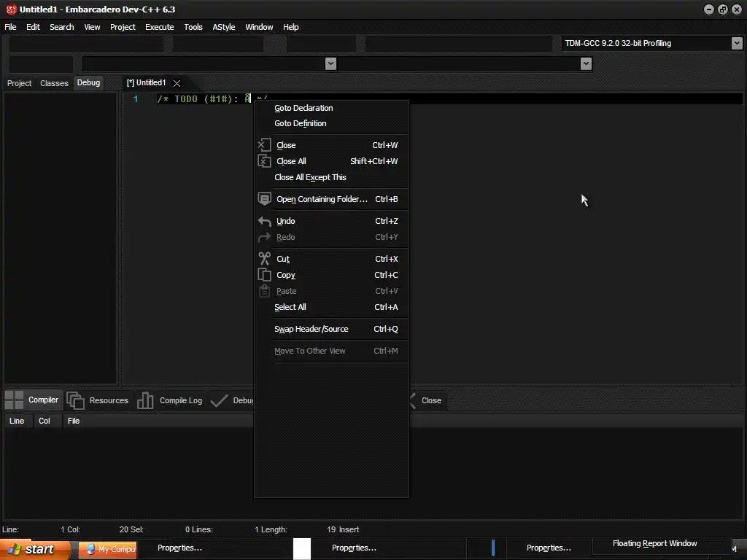
Task: Click the Insert mode status indicator
Action: click(349, 529)
